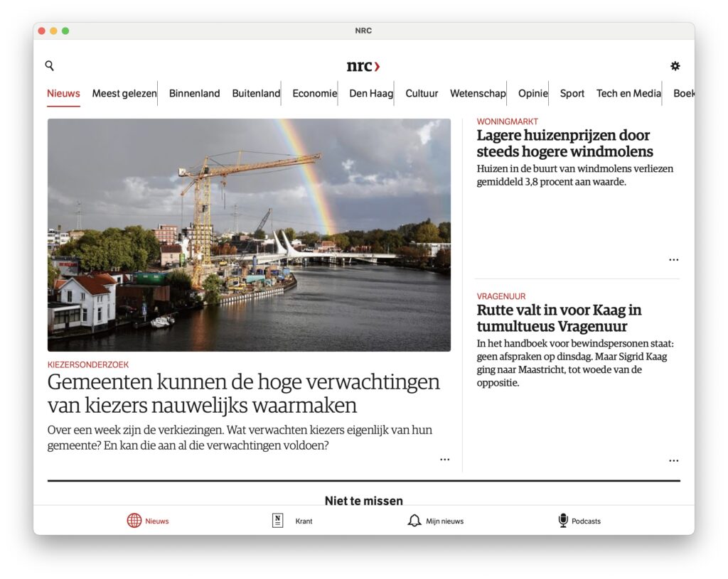Open the Den Haag tab

(x=371, y=93)
